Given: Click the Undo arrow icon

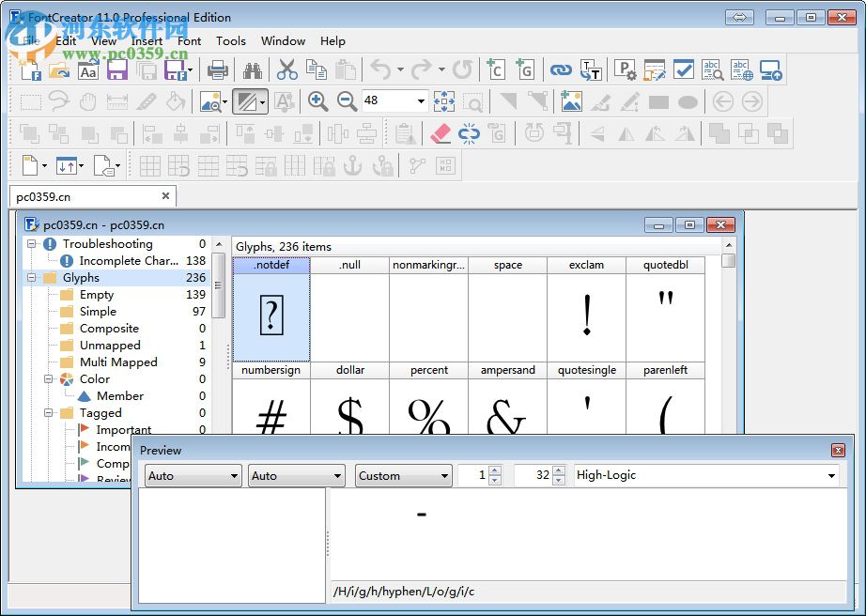Looking at the screenshot, I should tap(381, 70).
